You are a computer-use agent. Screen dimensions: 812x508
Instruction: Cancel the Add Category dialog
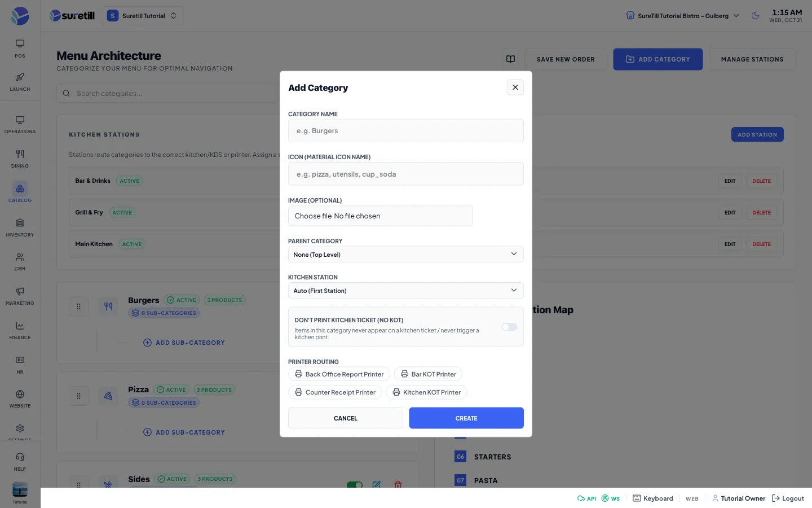pyautogui.click(x=346, y=418)
